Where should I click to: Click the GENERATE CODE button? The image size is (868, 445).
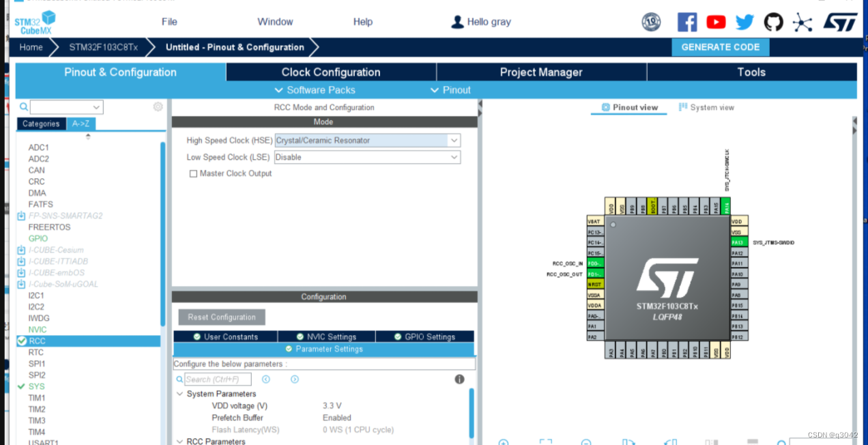[720, 47]
